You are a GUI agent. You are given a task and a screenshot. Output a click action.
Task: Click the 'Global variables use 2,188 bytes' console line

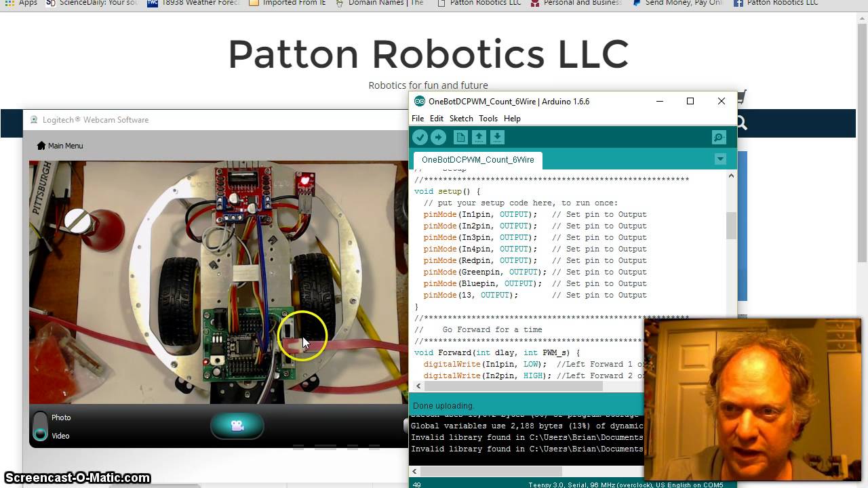[x=527, y=426]
